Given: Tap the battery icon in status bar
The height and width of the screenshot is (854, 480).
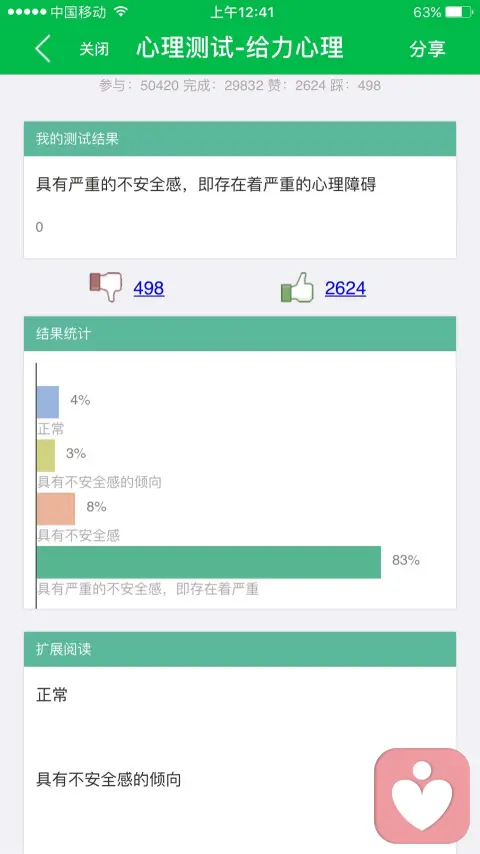Looking at the screenshot, I should pos(460,12).
